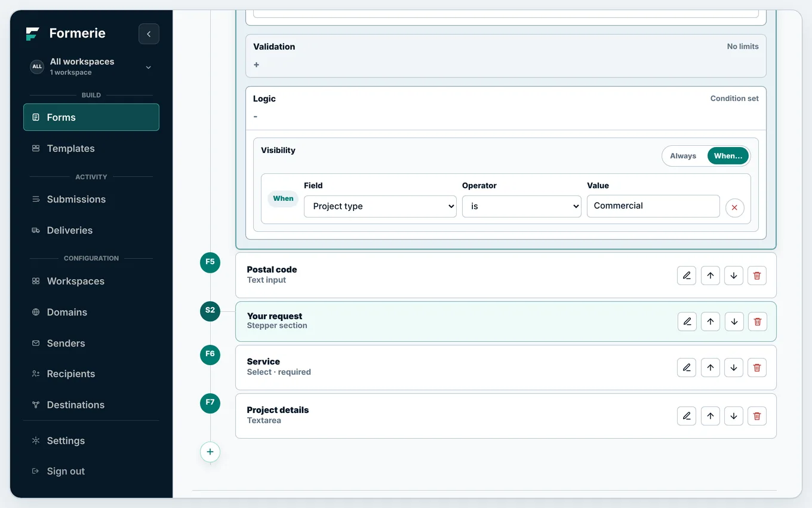
Task: Delete the Postal code field
Action: pyautogui.click(x=757, y=276)
